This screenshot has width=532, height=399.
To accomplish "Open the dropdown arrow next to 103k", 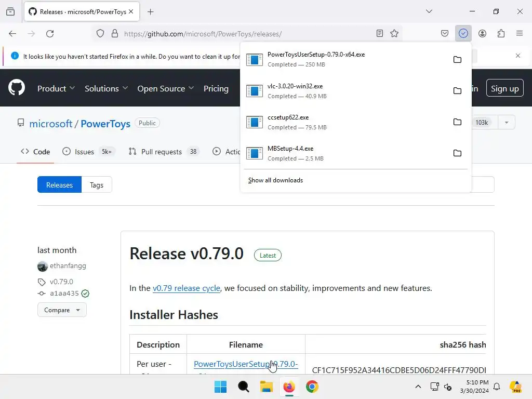I will click(507, 123).
